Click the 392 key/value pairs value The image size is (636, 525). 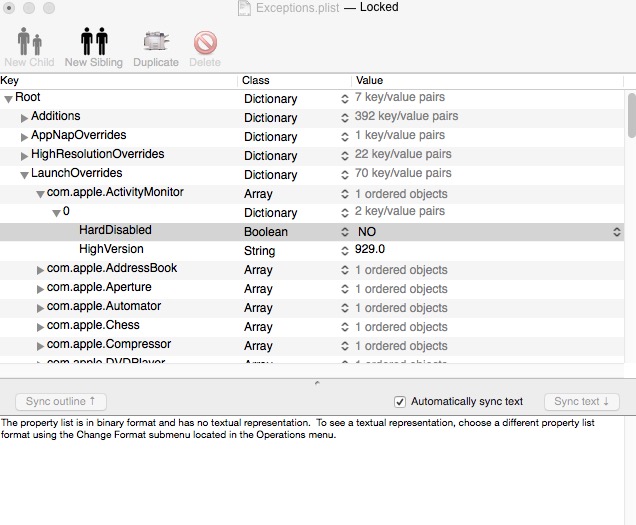click(406, 116)
